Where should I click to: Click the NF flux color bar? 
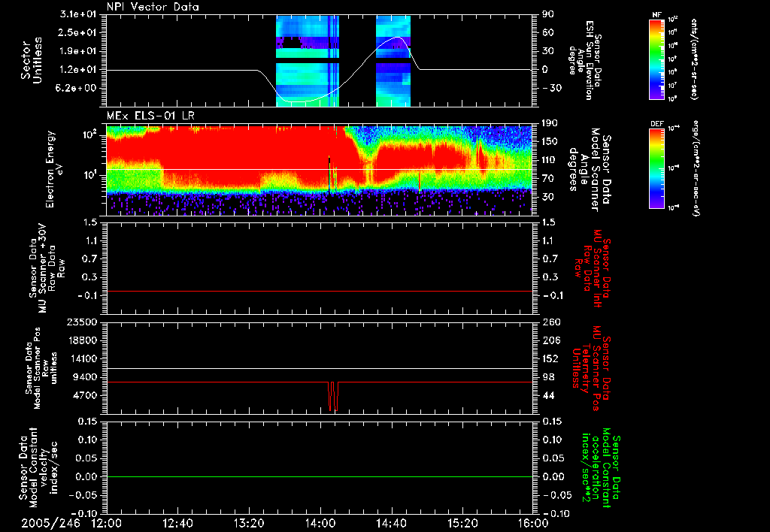click(656, 59)
